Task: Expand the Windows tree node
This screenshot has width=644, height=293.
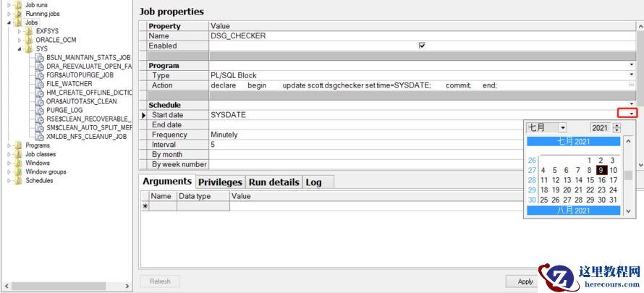Action: (9, 163)
